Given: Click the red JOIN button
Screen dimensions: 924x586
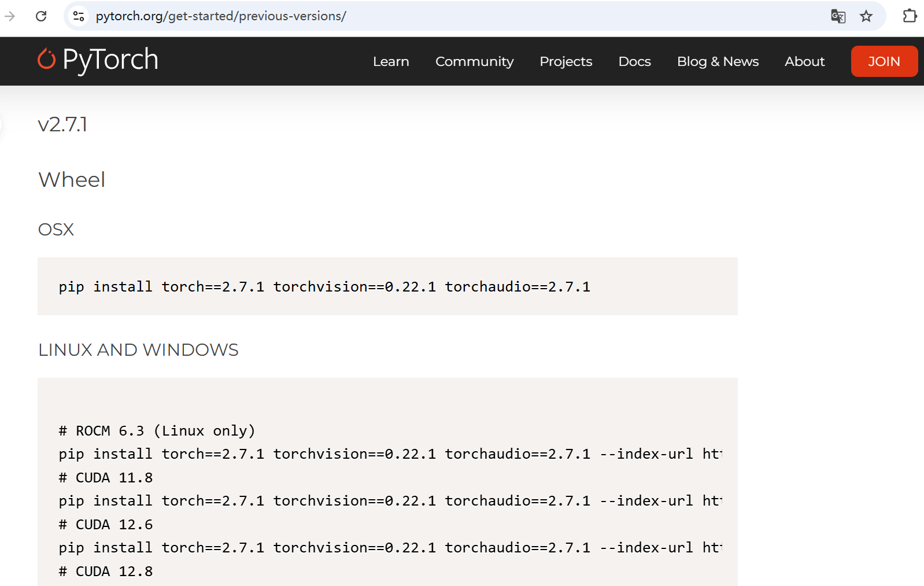Looking at the screenshot, I should click(884, 61).
